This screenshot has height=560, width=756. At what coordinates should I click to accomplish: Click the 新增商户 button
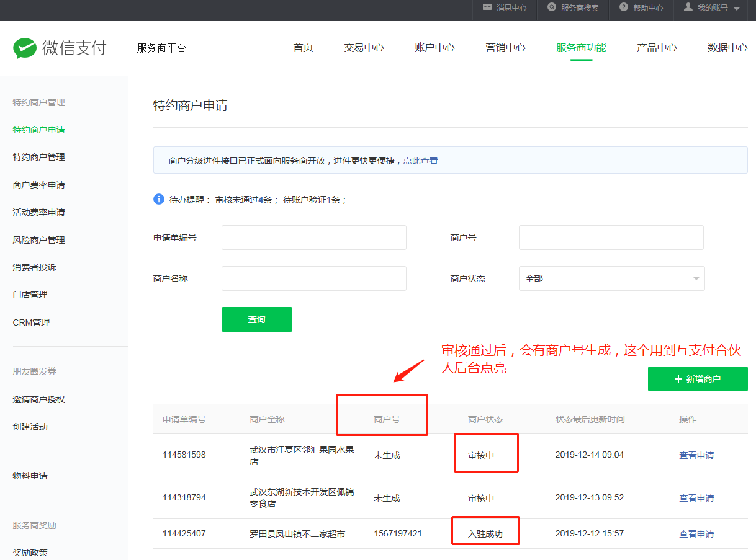pos(698,379)
